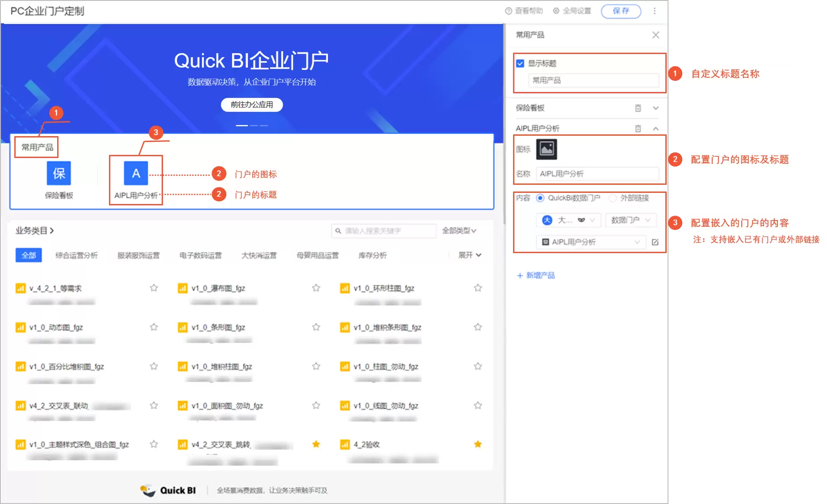
Task: Switch to the 大快消运营 tab
Action: point(259,255)
